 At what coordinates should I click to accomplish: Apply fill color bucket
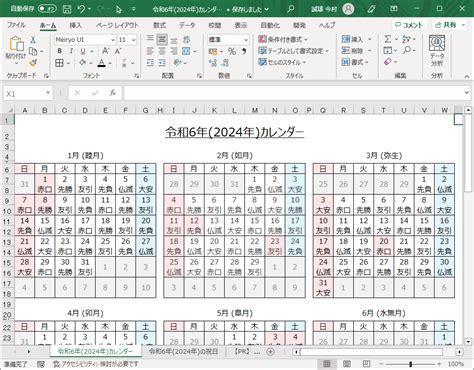82,63
